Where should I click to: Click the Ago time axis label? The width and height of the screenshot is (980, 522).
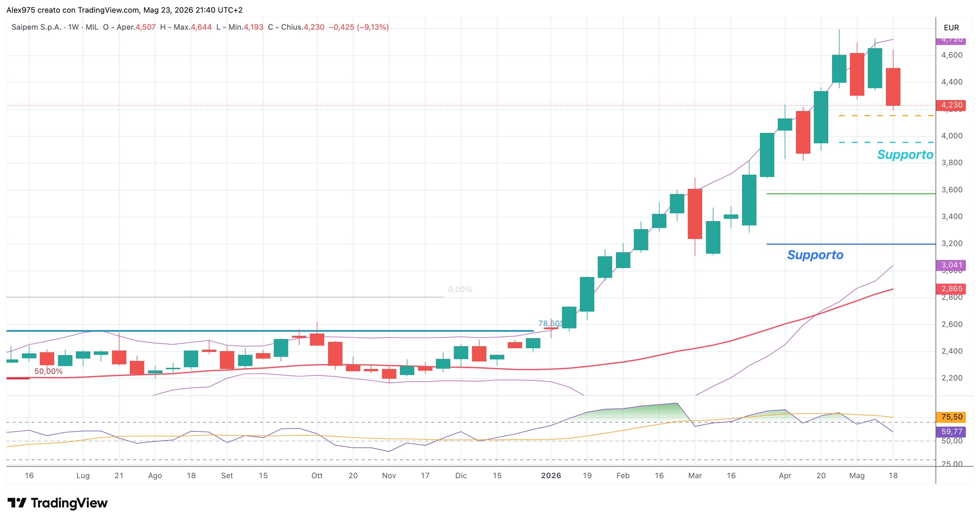(x=155, y=476)
